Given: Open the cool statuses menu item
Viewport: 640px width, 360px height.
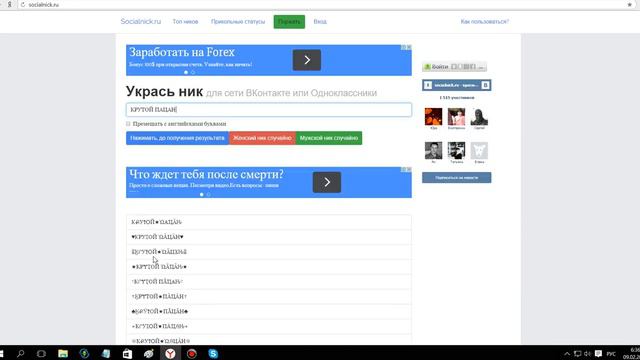Looking at the screenshot, I should tap(238, 22).
